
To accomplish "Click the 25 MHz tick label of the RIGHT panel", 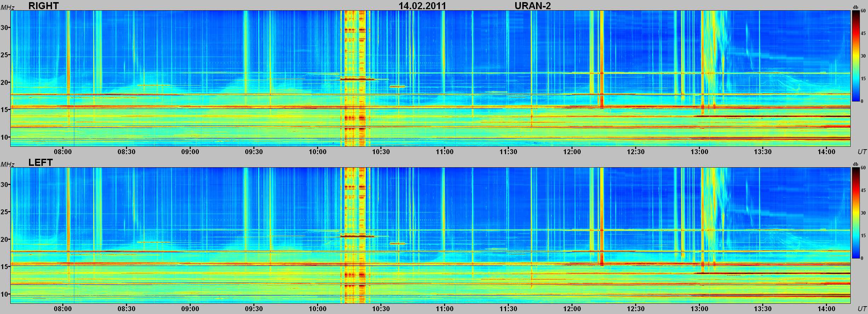I will tap(4, 55).
